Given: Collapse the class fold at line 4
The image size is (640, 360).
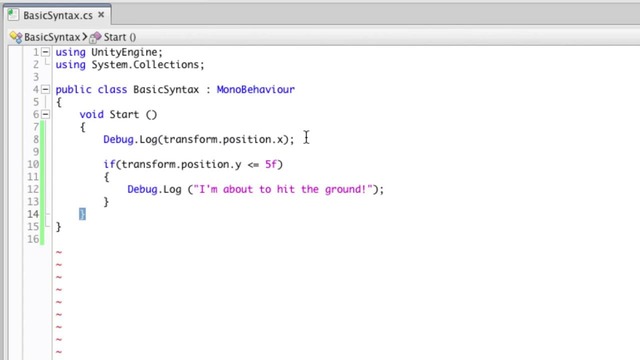Looking at the screenshot, I should coord(46,89).
